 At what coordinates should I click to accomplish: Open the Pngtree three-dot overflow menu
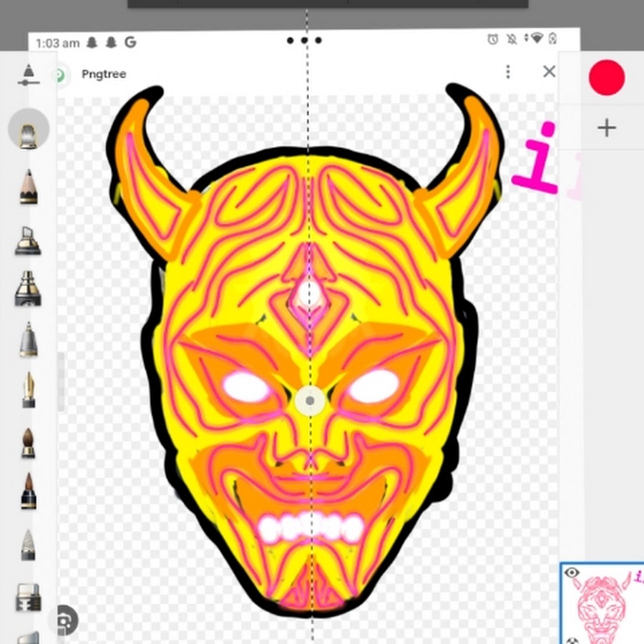tap(508, 72)
